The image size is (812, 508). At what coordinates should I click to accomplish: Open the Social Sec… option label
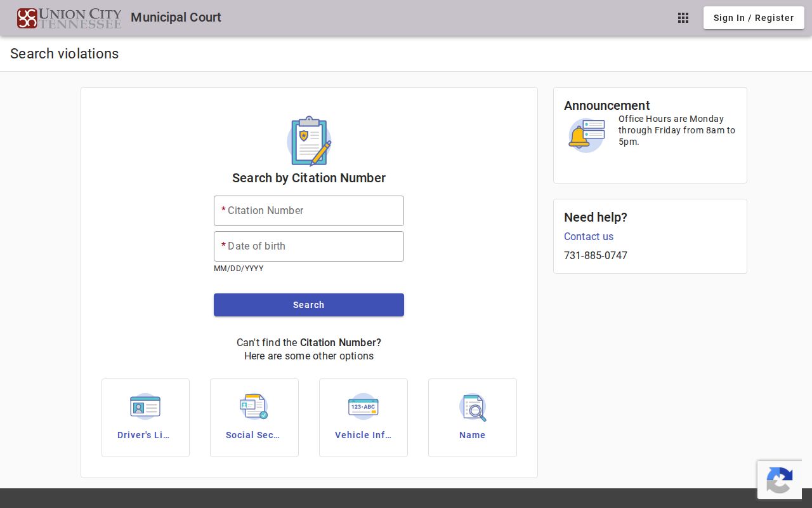tap(252, 435)
